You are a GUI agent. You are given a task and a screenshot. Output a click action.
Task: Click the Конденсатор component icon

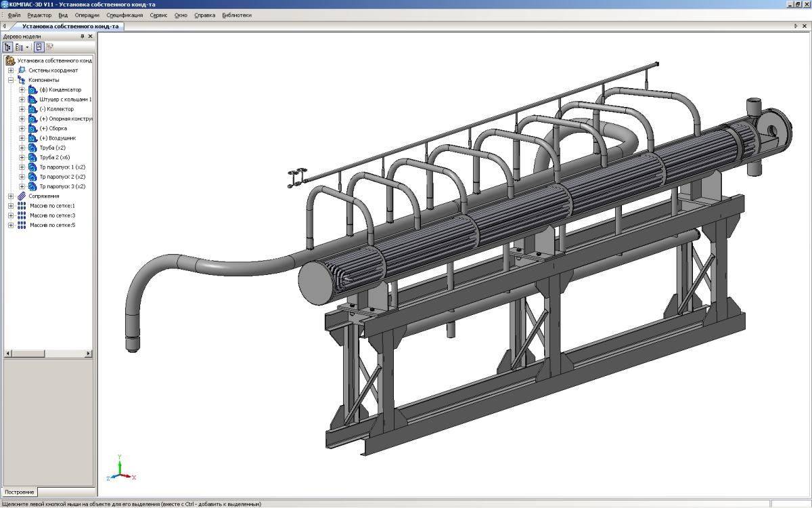coord(32,90)
